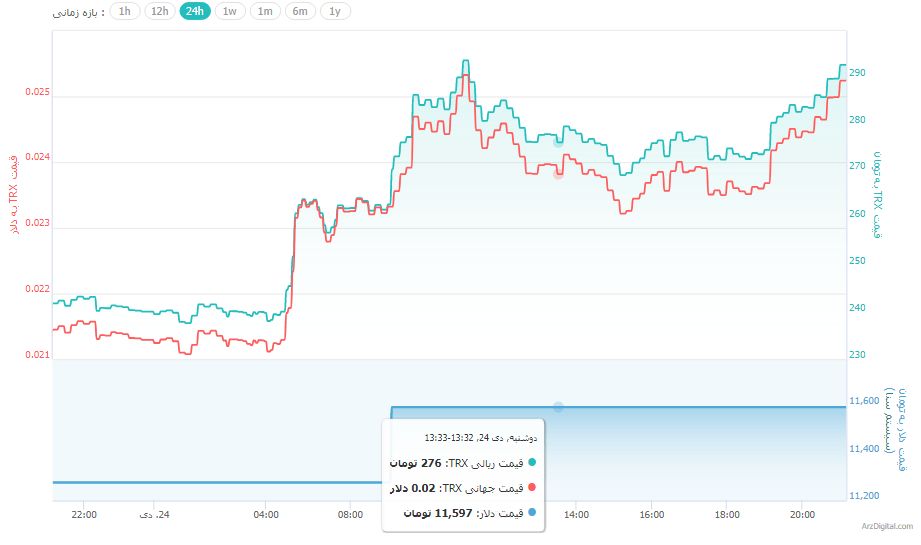Show the 1w price range

(x=230, y=12)
